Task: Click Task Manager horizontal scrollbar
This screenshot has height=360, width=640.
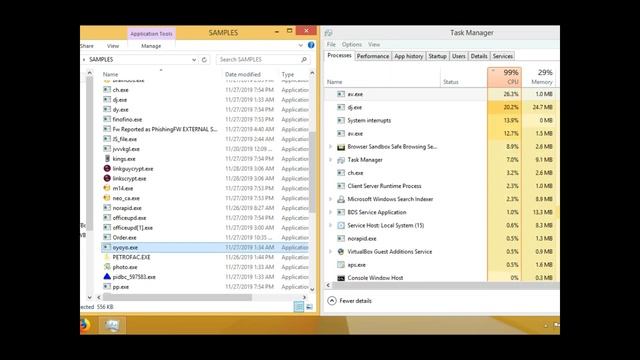Action: tap(446, 285)
